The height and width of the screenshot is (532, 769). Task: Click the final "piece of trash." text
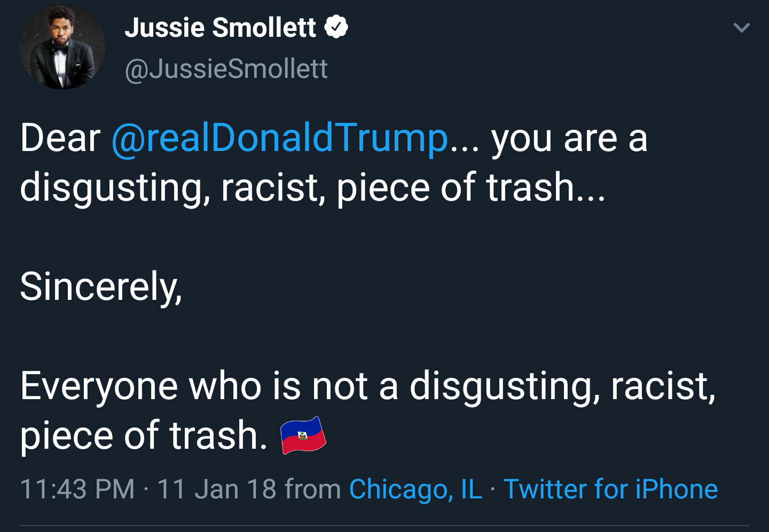click(x=144, y=436)
